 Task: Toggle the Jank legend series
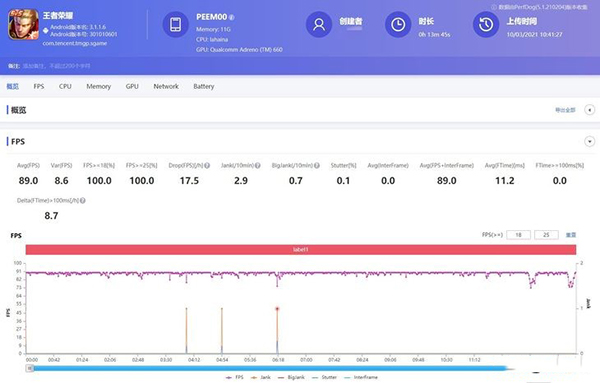click(x=261, y=377)
